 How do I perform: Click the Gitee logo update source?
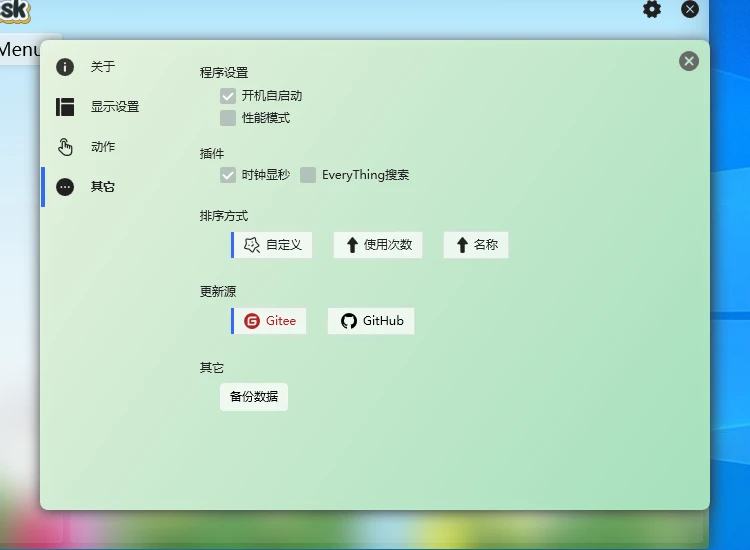252,321
